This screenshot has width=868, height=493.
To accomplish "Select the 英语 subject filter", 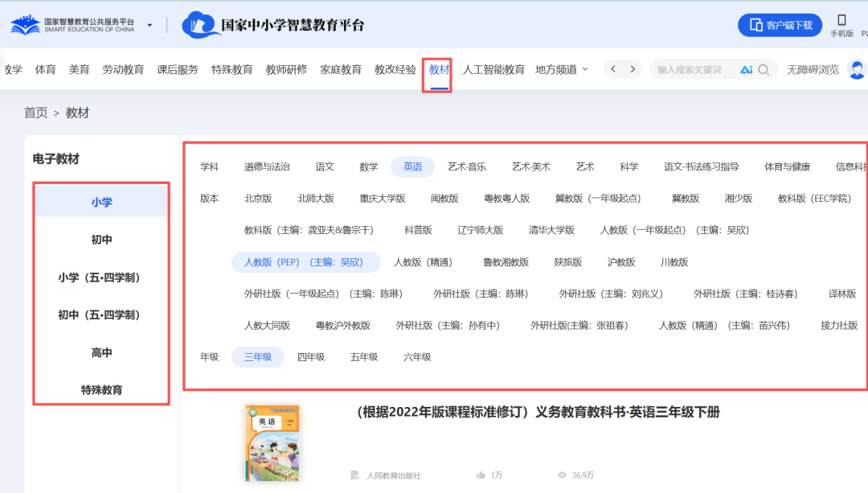I will (x=412, y=166).
